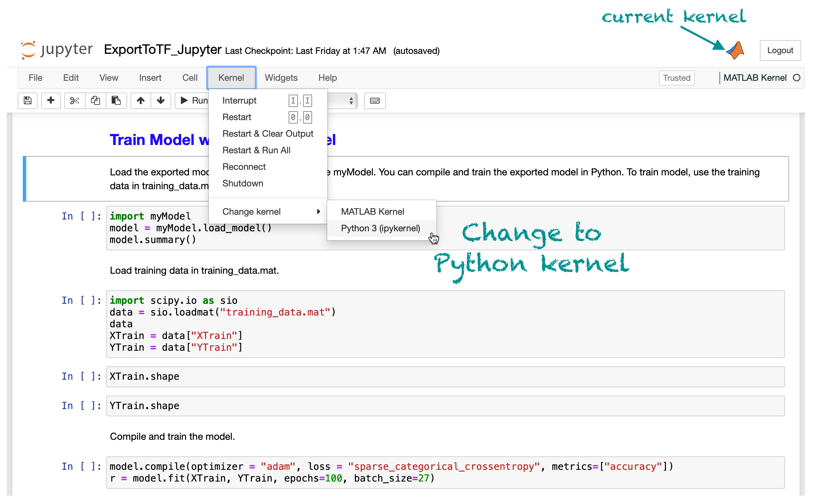Choose Restart & Run All

[256, 150]
